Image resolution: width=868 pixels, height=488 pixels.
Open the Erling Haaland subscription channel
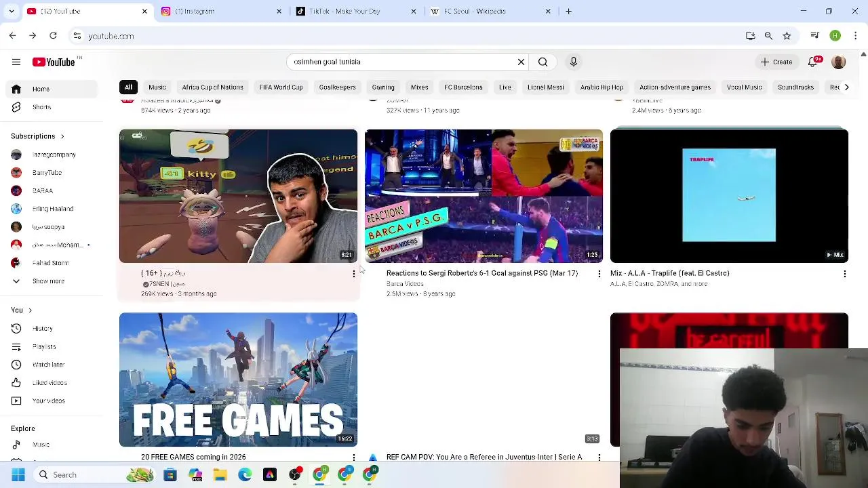[x=53, y=209]
